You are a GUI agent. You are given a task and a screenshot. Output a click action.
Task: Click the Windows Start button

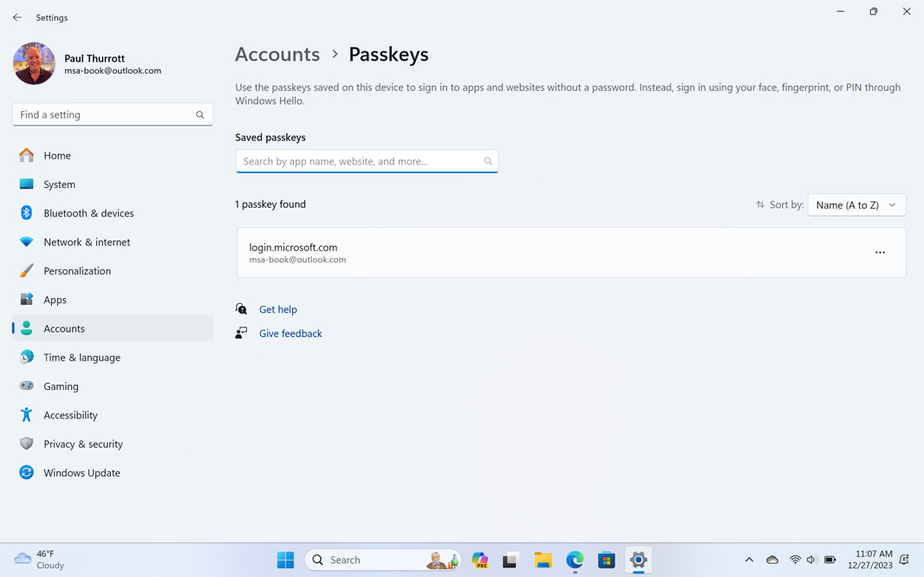coord(285,561)
